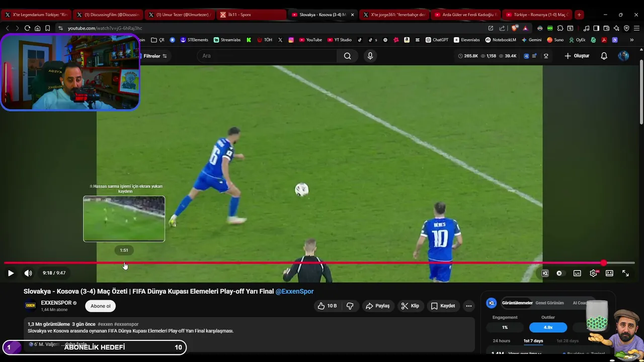Switch to the DiscussingFilm X tab
The width and height of the screenshot is (644, 362).
click(x=108, y=15)
